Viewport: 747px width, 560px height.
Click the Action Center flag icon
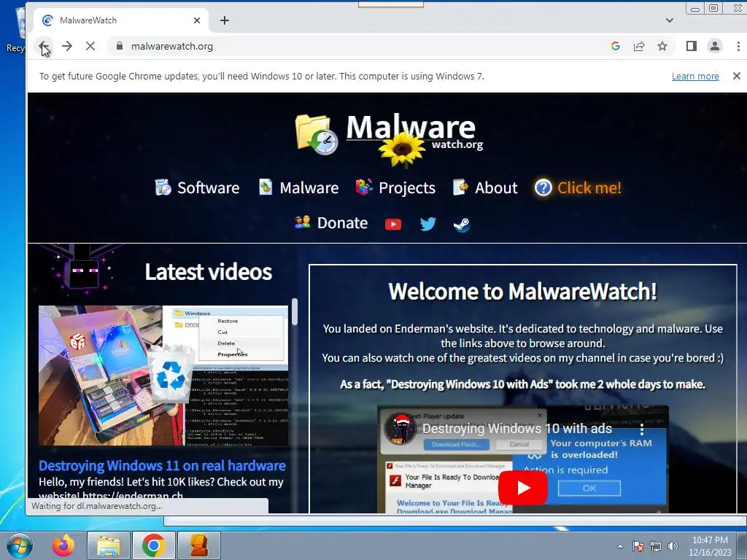click(x=638, y=546)
